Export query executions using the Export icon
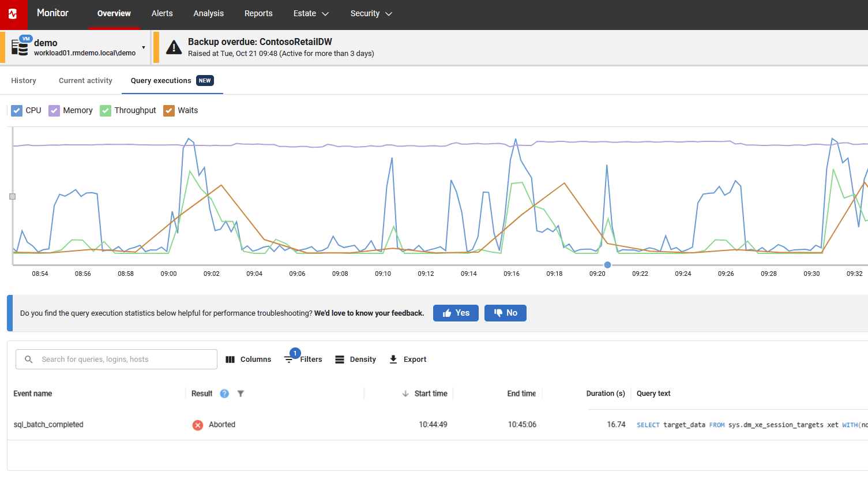 [393, 359]
